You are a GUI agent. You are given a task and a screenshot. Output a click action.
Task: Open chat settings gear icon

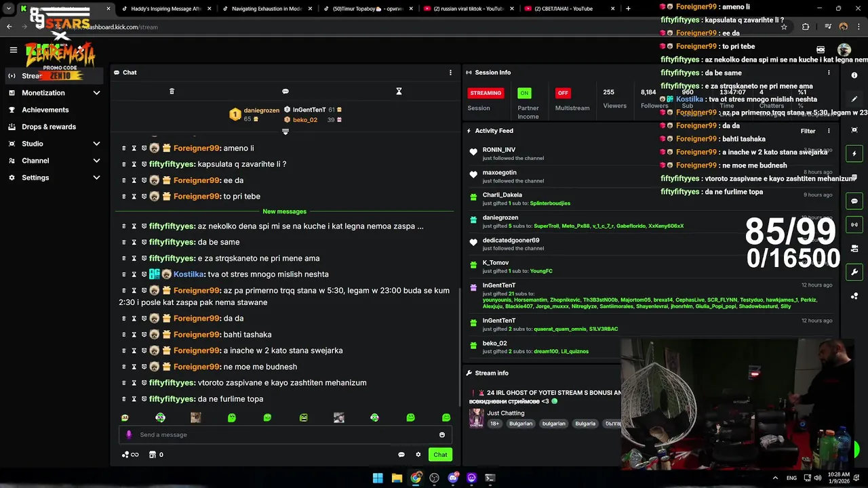(418, 455)
